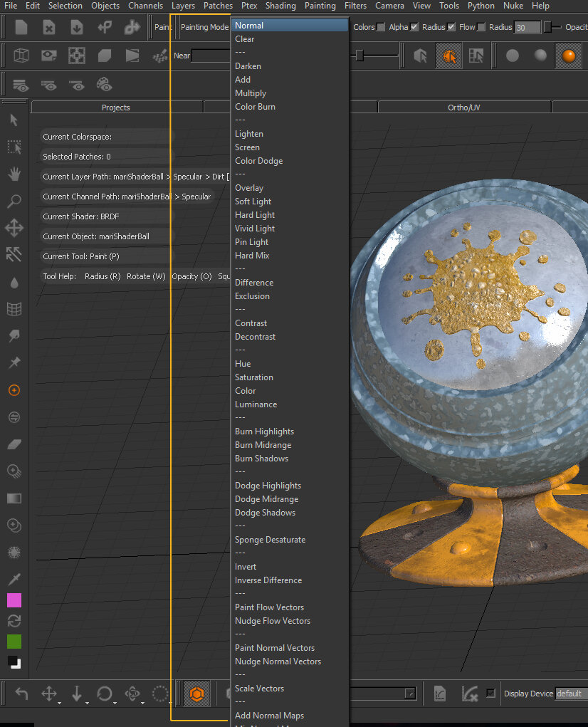The width and height of the screenshot is (588, 727).
Task: Pick the Eyedropper color picker tool
Action: [14, 578]
